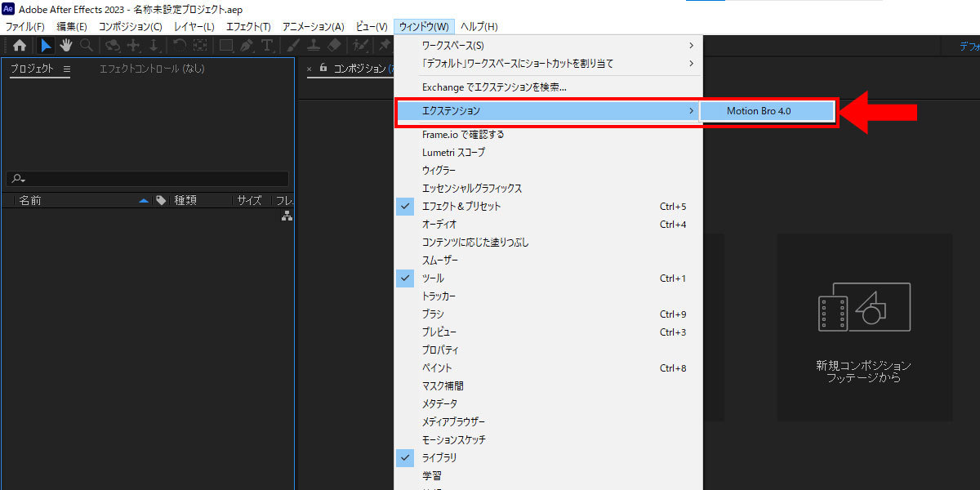Select the Pan camera tool

133,46
